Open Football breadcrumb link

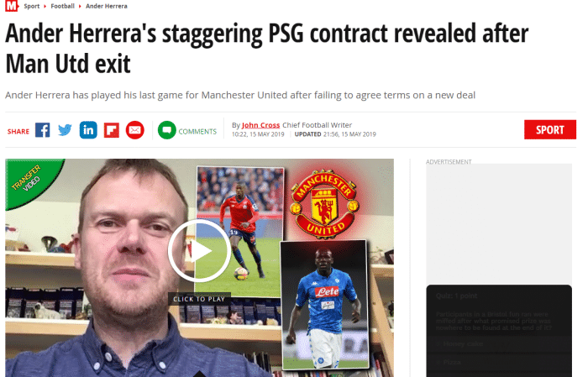coord(63,6)
